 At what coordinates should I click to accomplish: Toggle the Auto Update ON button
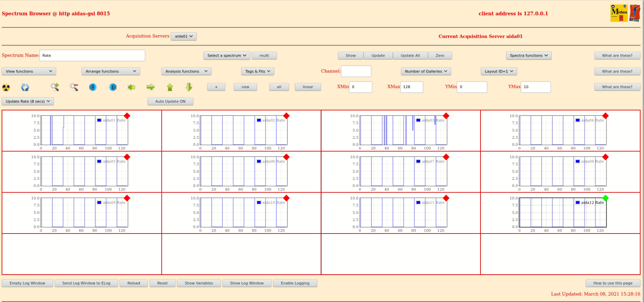point(170,101)
